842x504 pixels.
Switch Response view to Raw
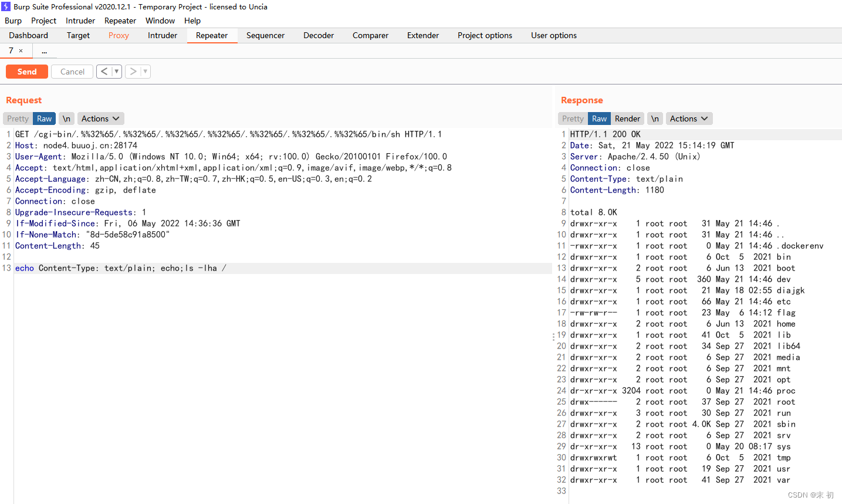pos(599,119)
